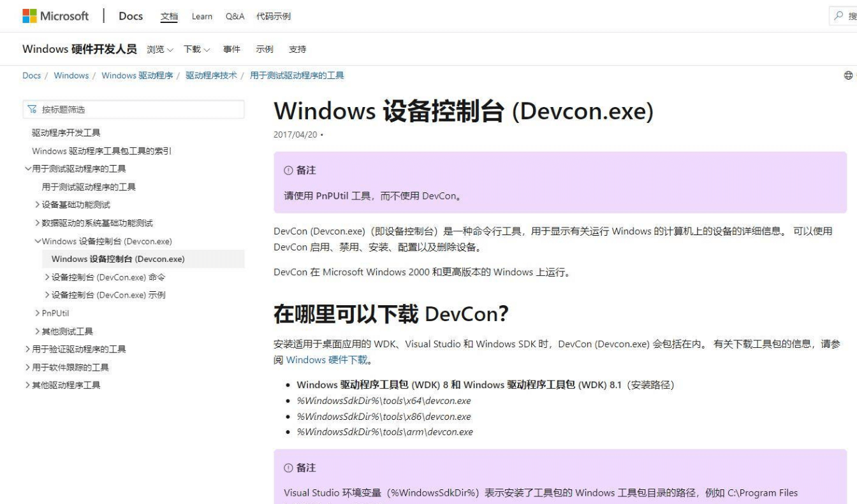This screenshot has width=857, height=504.
Task: Open the Learn navigation item
Action: (x=202, y=17)
